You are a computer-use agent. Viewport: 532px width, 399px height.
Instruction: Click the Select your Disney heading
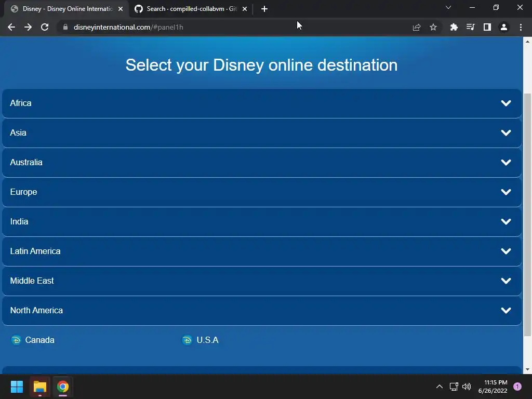pos(261,65)
